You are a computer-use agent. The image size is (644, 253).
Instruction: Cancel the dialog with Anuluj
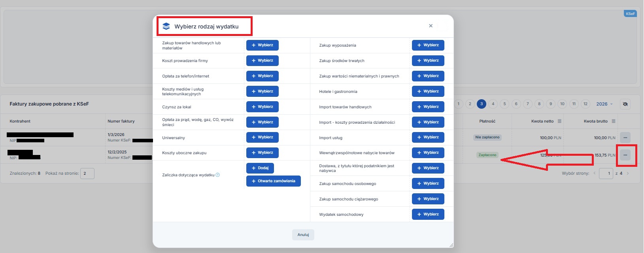[x=303, y=235]
